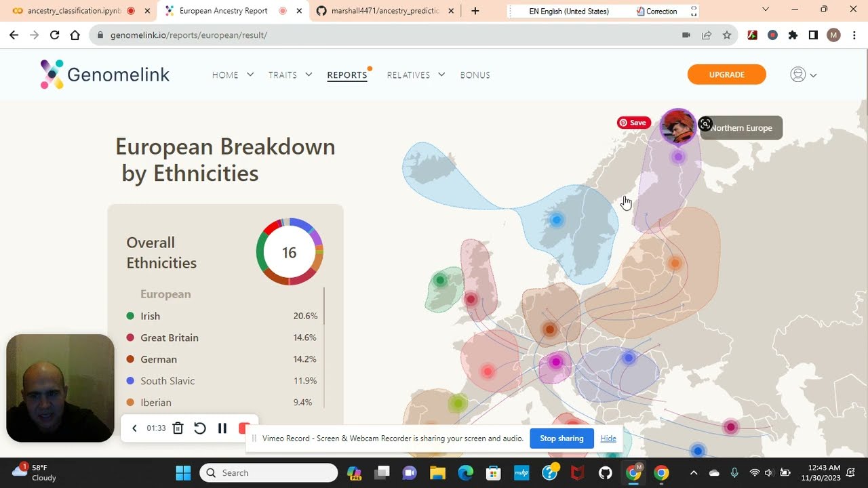Select the blue Scandinavian map marker
Screen dimensions: 868x488
[x=557, y=220]
